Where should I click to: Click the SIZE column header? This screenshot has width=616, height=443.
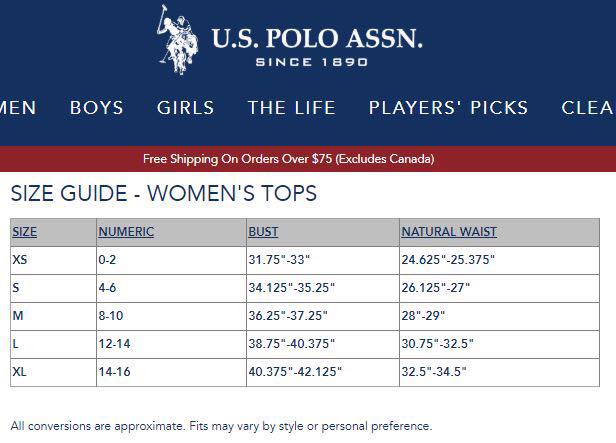[24, 232]
